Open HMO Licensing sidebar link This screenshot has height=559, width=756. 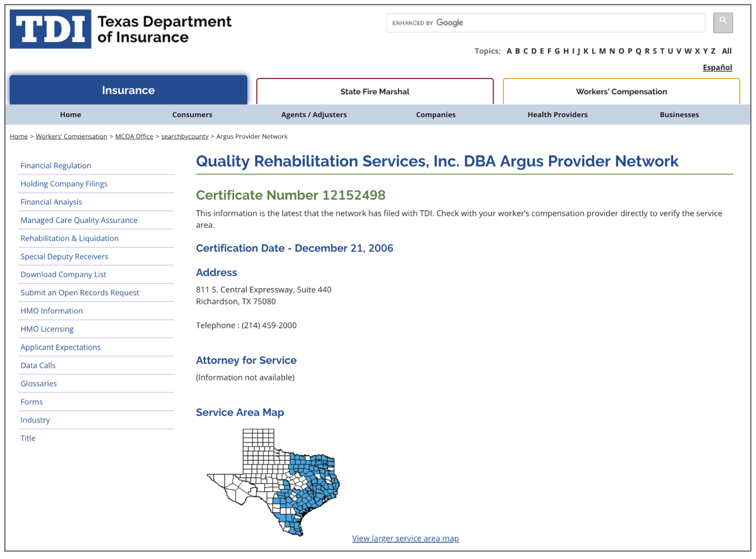[47, 329]
